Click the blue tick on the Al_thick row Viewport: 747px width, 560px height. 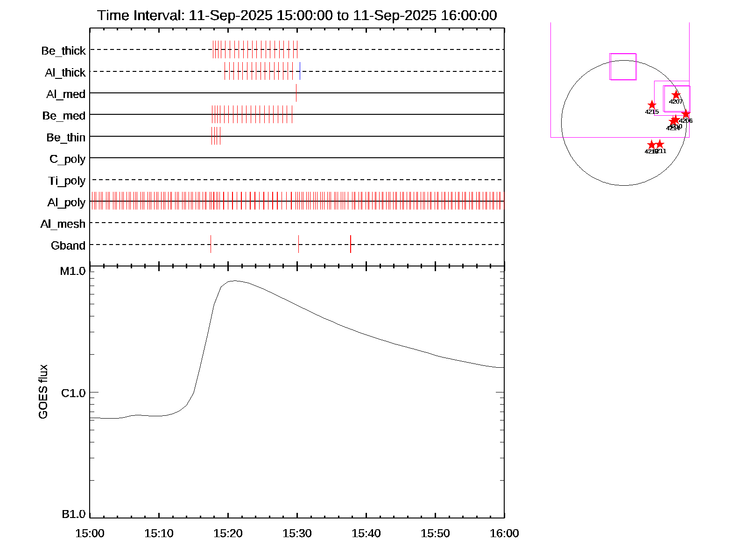click(x=300, y=71)
